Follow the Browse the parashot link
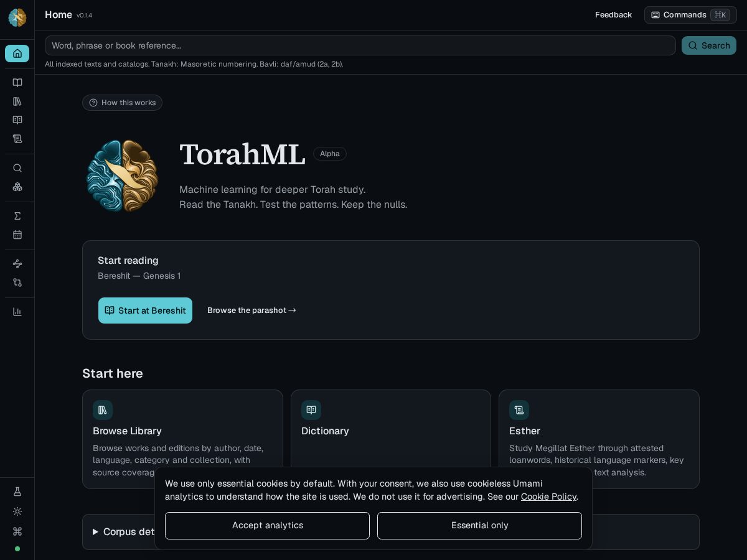The height and width of the screenshot is (560, 747). [251, 310]
